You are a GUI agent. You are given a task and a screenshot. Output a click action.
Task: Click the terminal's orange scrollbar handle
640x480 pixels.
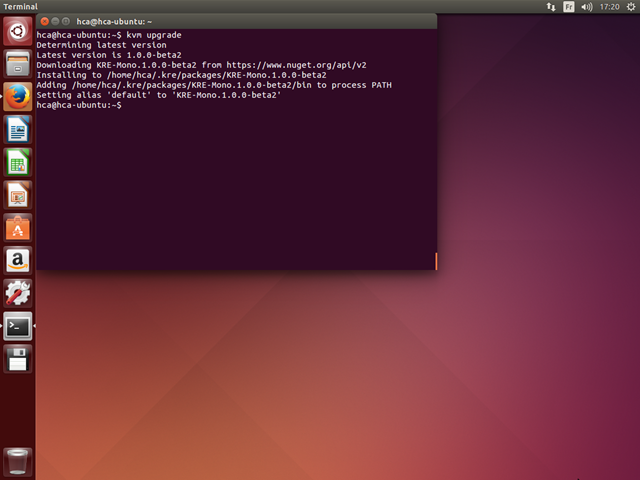(436, 261)
